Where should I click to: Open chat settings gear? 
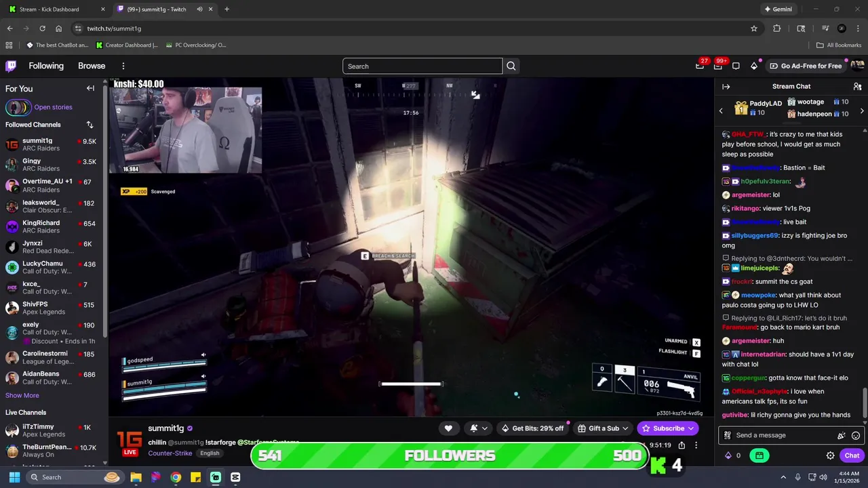tap(830, 455)
